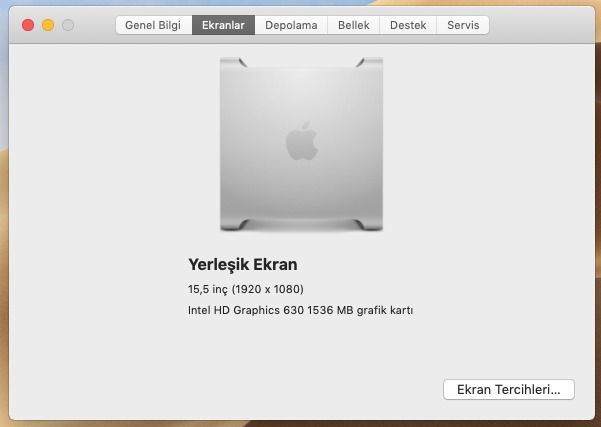Click the Mac Pro tower image

301,144
